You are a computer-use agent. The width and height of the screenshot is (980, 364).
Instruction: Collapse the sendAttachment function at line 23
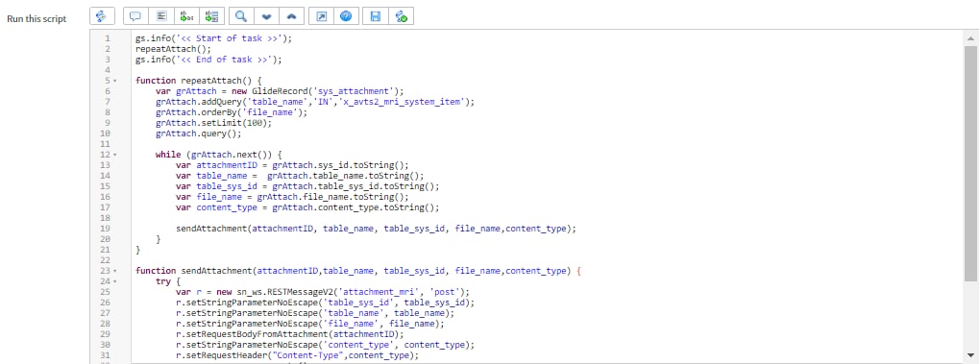[x=115, y=271]
